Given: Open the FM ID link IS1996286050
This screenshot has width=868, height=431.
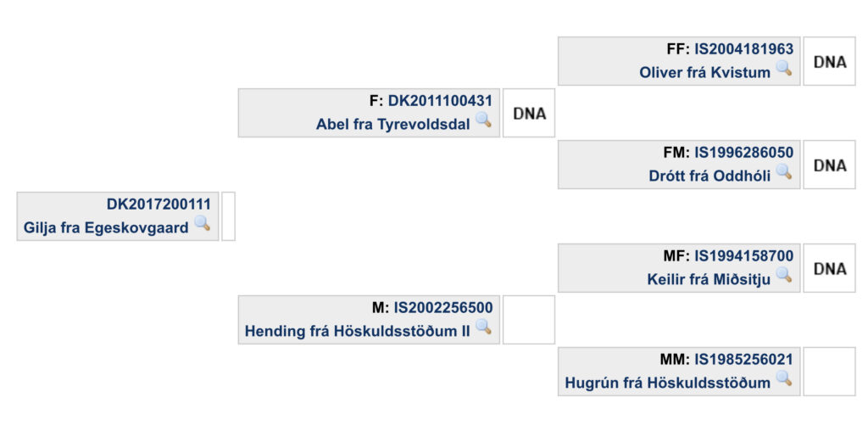Looking at the screenshot, I should tap(744, 153).
